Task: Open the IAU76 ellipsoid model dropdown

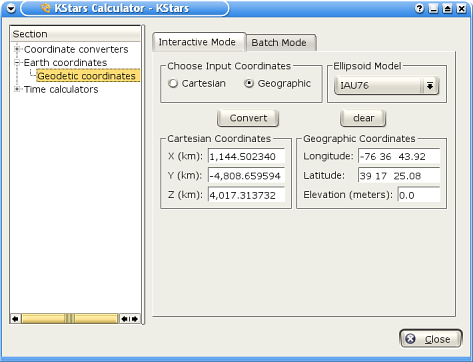Action: (x=386, y=86)
